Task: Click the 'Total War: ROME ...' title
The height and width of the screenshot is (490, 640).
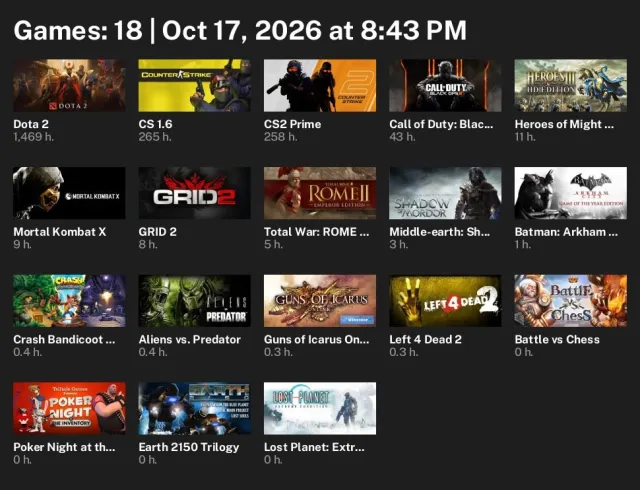Action: click(x=316, y=232)
